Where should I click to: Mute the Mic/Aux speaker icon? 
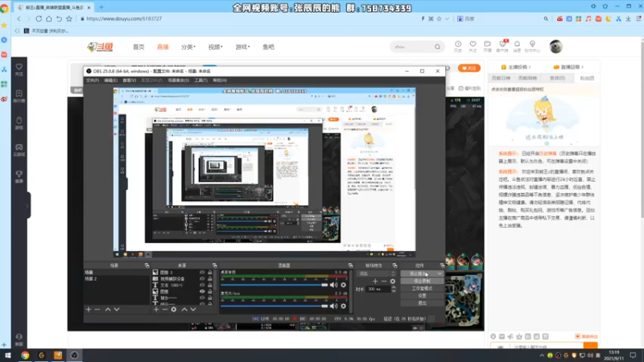tap(333, 306)
